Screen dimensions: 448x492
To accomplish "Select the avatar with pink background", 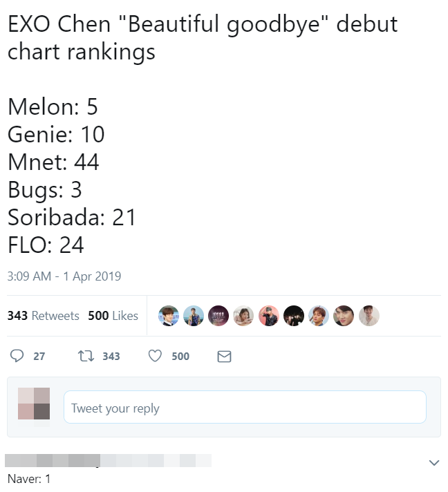I will click(x=269, y=316).
